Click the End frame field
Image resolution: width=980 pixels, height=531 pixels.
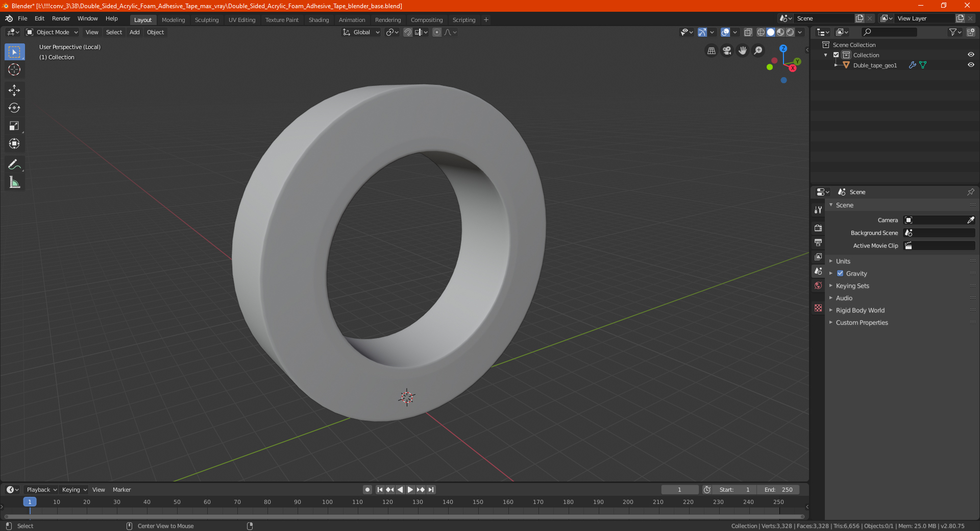pyautogui.click(x=778, y=490)
